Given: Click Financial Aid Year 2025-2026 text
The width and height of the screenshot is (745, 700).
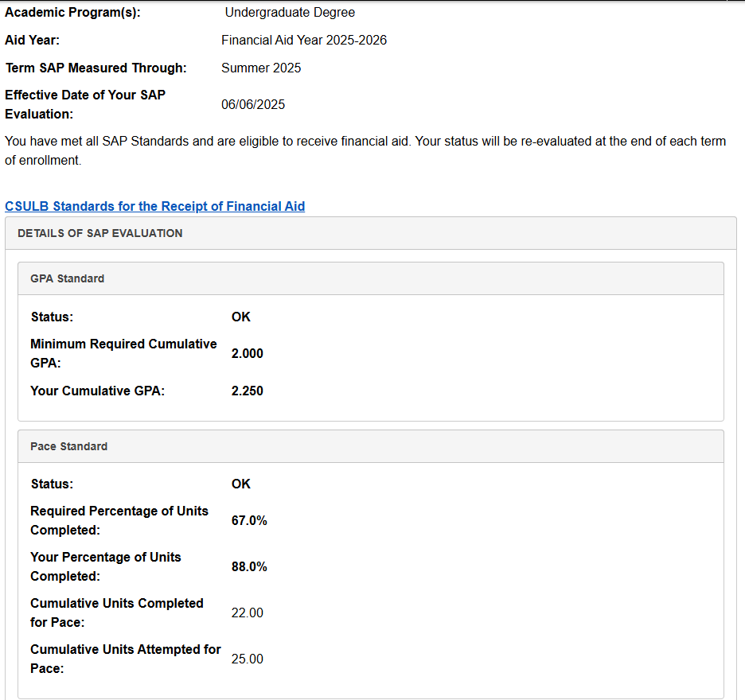Looking at the screenshot, I should [x=303, y=40].
